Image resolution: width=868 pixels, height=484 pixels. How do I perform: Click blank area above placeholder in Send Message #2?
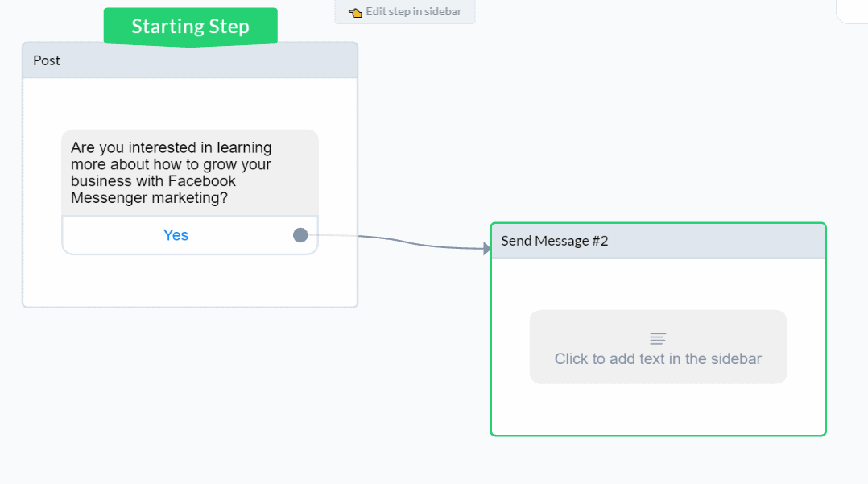tap(658, 283)
